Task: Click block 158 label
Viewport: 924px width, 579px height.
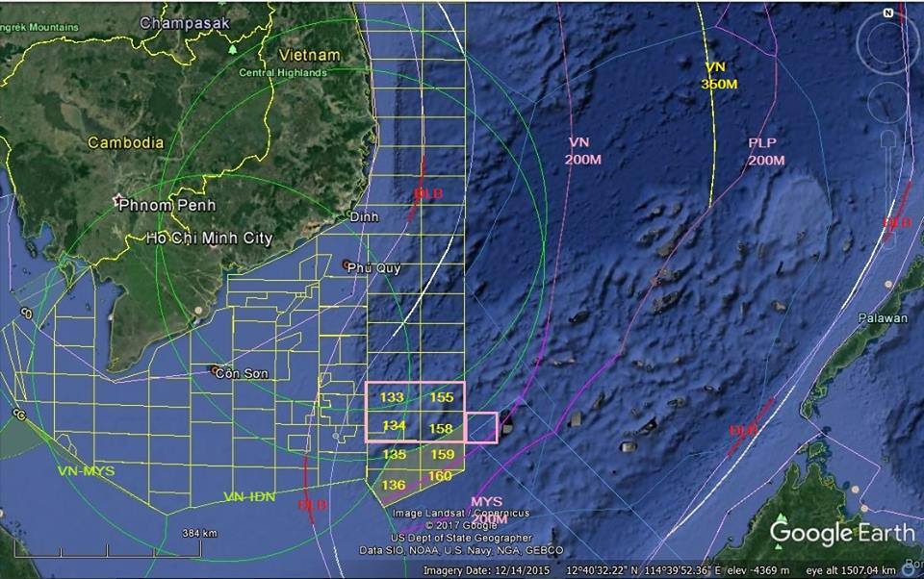Action: 441,427
